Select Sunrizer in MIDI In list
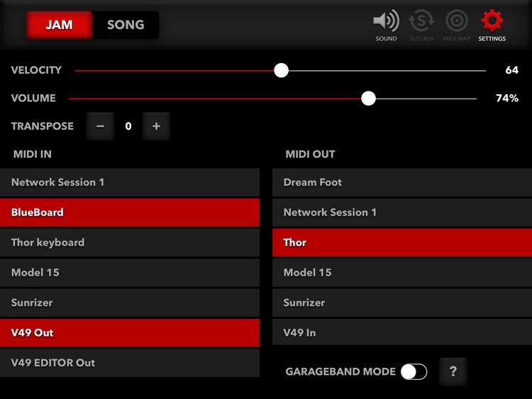The height and width of the screenshot is (399, 532). click(130, 303)
